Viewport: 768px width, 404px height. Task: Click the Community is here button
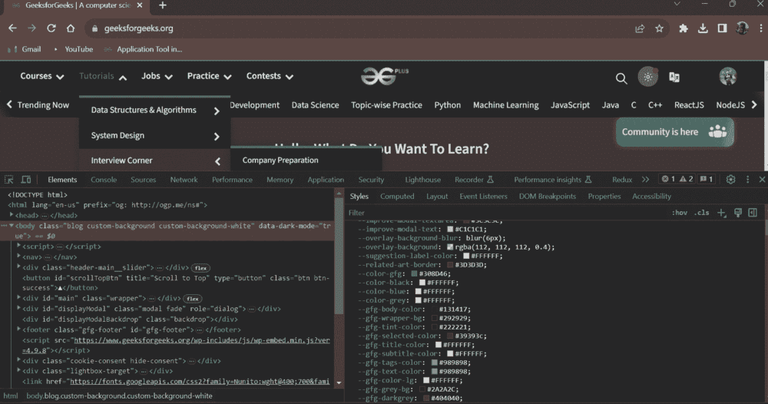(x=675, y=132)
